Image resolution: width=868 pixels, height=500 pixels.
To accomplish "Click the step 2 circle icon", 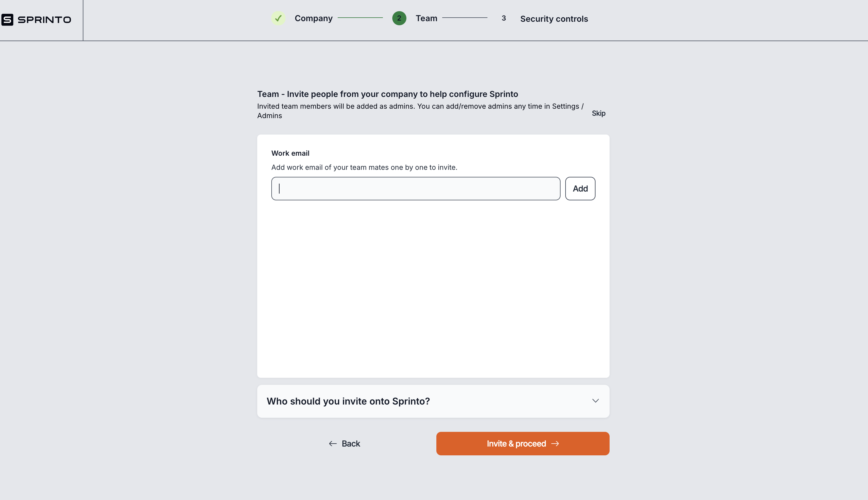I will (399, 18).
